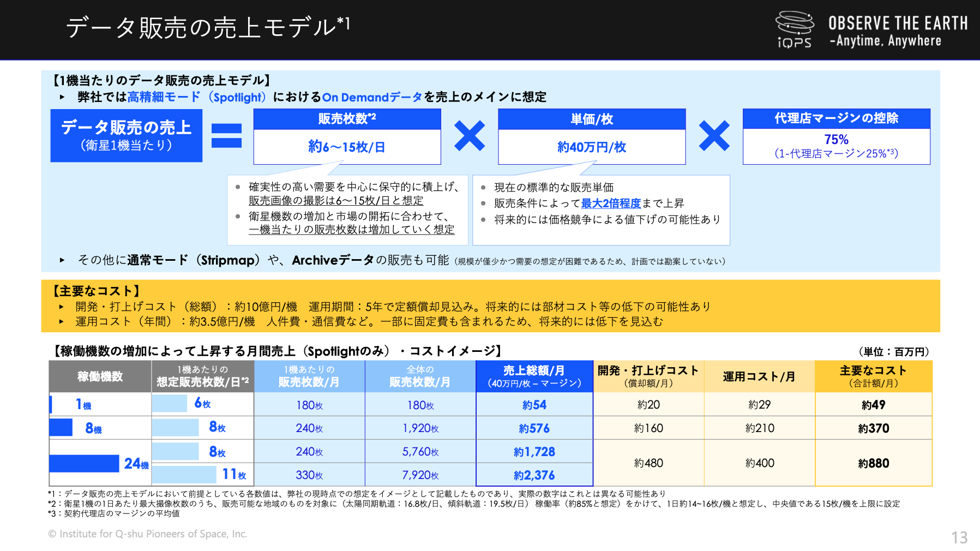Click the 売上総額/月 column header

point(534,376)
